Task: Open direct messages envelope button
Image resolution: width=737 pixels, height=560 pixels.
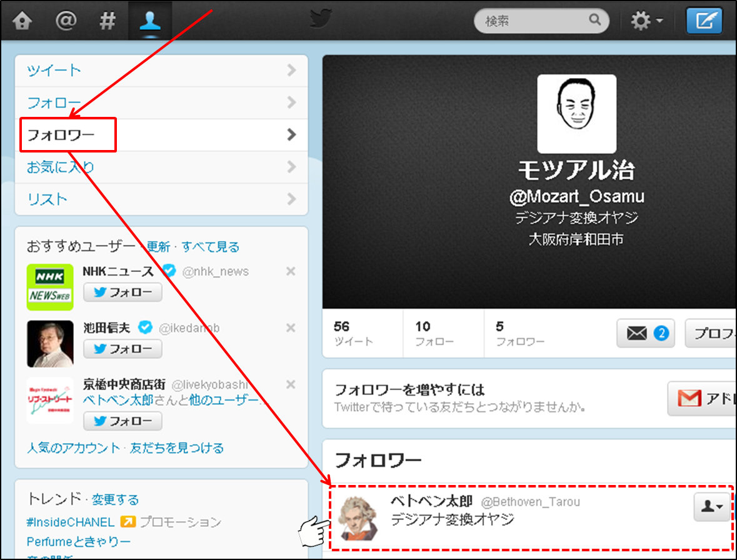Action: pyautogui.click(x=646, y=334)
